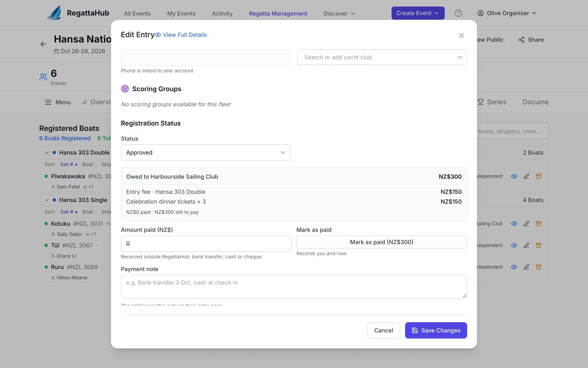Image resolution: width=588 pixels, height=368 pixels.
Task: Click the RegattaHub sailboat logo
Action: click(x=54, y=13)
